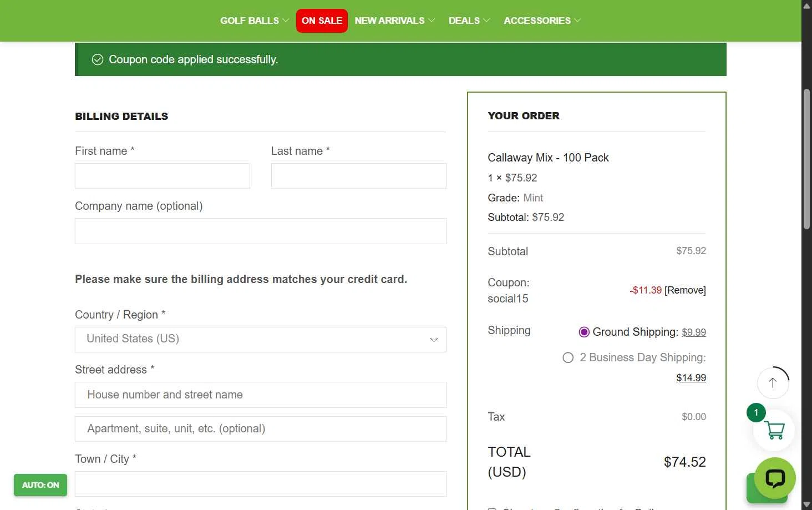Image resolution: width=812 pixels, height=510 pixels.
Task: Click the cart item count badge
Action: pyautogui.click(x=756, y=412)
